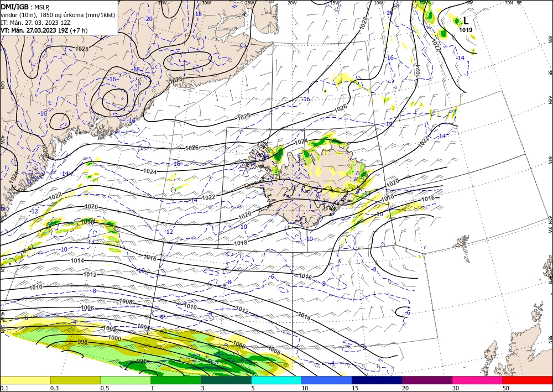
Task: Click the '0.3' legend scale value
Action: pyautogui.click(x=54, y=388)
